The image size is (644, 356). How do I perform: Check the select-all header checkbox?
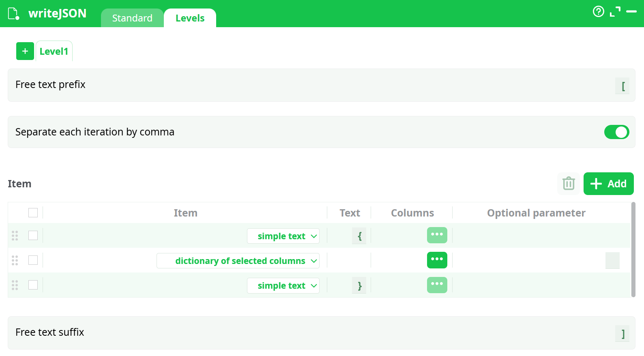click(x=33, y=213)
